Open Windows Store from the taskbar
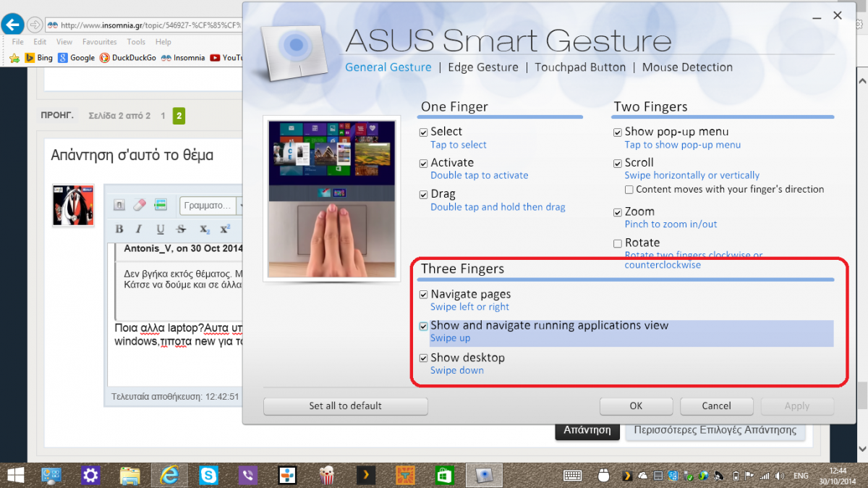Viewport: 868px width, 488px height. tap(443, 475)
